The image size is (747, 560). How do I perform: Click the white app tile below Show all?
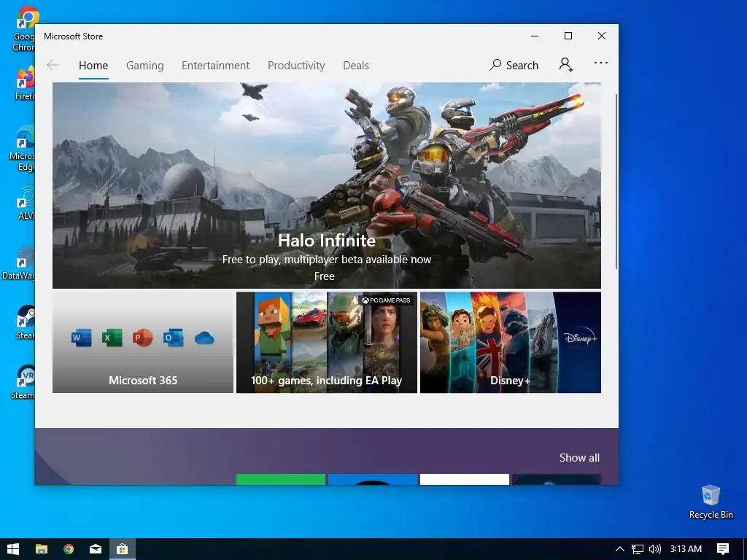465,480
